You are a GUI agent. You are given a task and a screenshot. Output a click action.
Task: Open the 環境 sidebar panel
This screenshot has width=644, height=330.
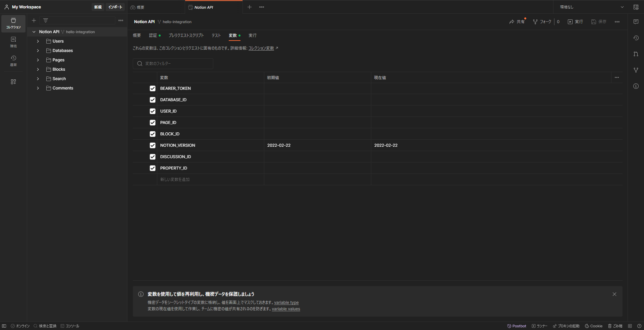(13, 42)
